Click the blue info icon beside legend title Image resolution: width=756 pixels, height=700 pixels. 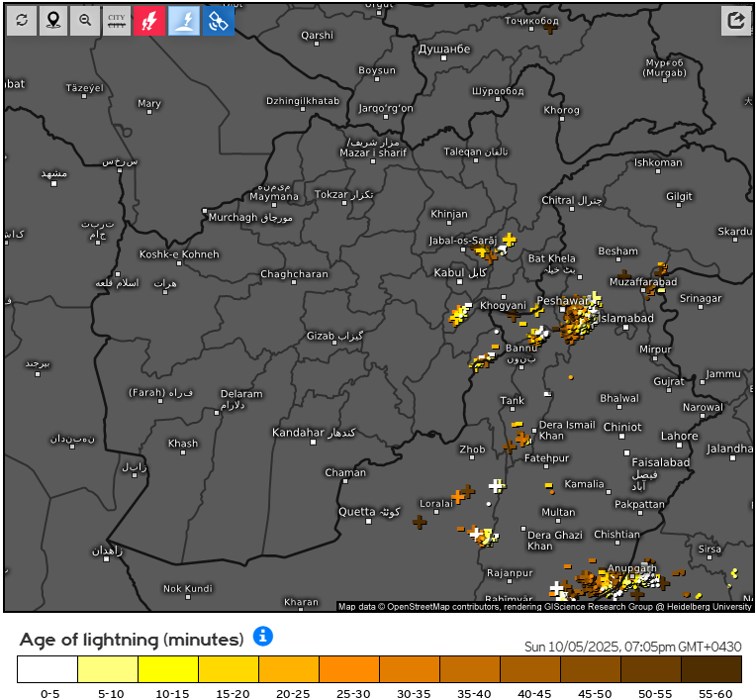tap(262, 636)
